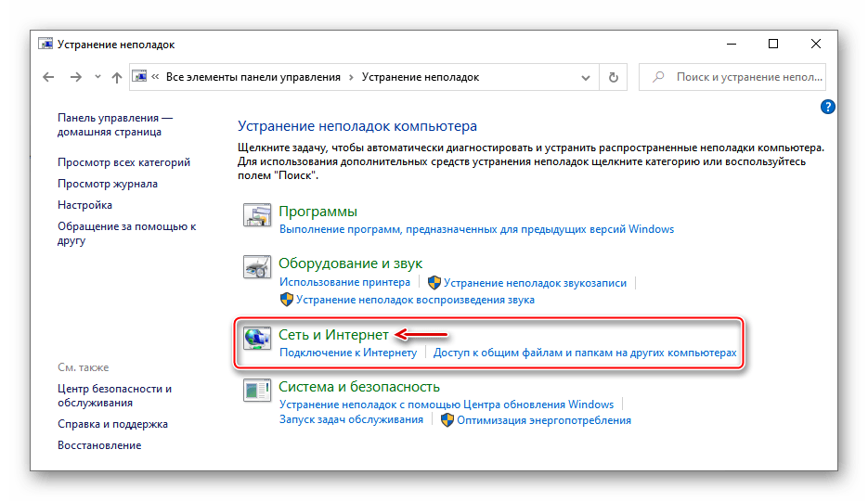Click the window title bar icon
Image resolution: width=868 pixels, height=501 pixels.
pyautogui.click(x=45, y=44)
